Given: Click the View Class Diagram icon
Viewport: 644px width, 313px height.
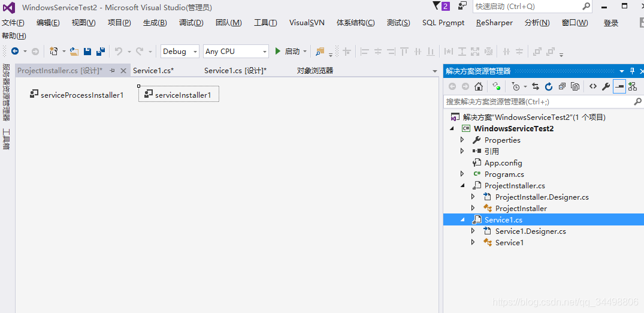Looking at the screenshot, I should pyautogui.click(x=633, y=86).
